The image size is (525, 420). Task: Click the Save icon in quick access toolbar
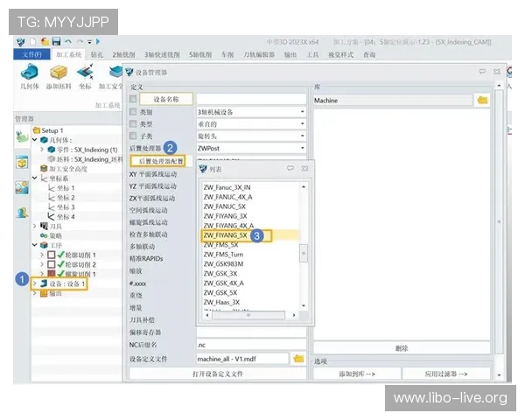point(57,41)
